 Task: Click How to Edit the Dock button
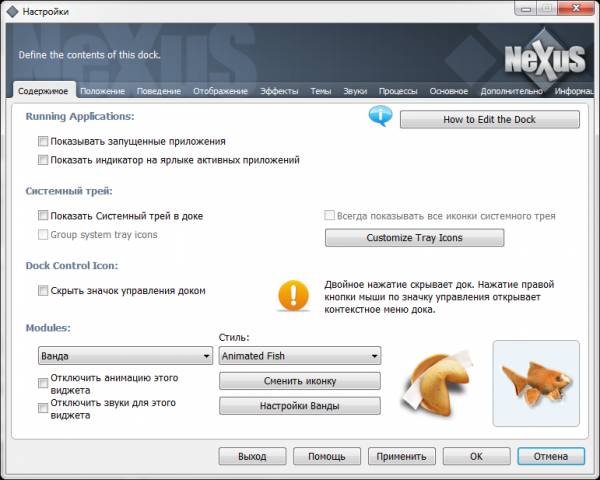[x=490, y=119]
